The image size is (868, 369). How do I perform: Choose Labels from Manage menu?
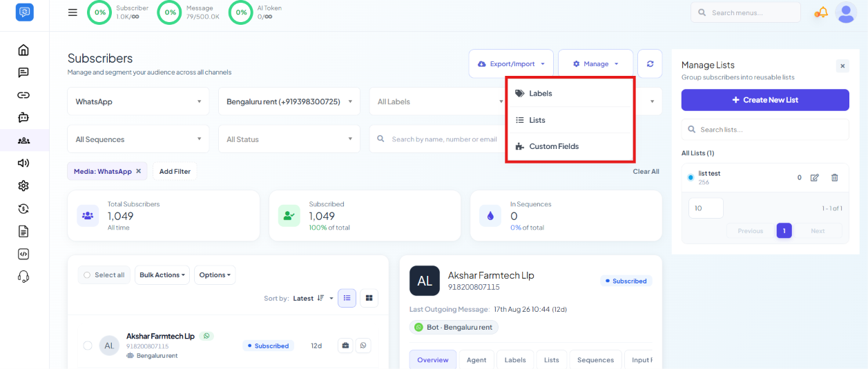pos(570,93)
